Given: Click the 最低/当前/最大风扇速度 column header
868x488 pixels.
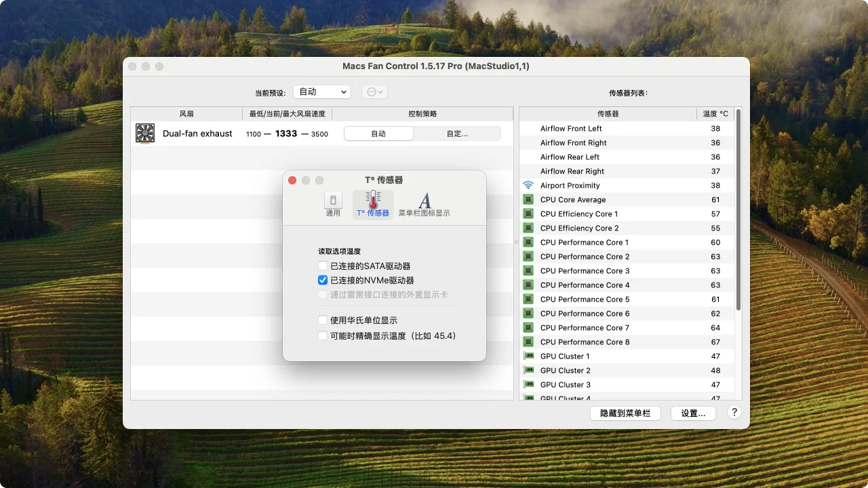Looking at the screenshot, I should 288,114.
